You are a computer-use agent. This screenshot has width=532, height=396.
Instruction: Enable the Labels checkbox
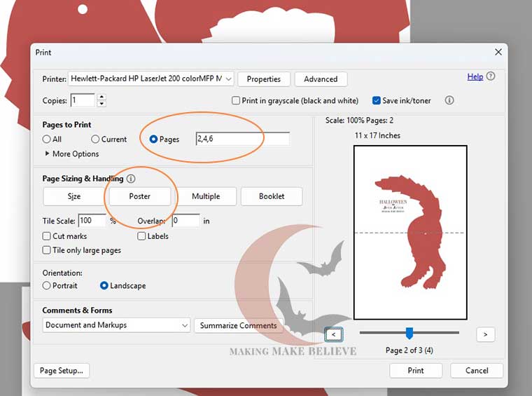[x=141, y=236]
